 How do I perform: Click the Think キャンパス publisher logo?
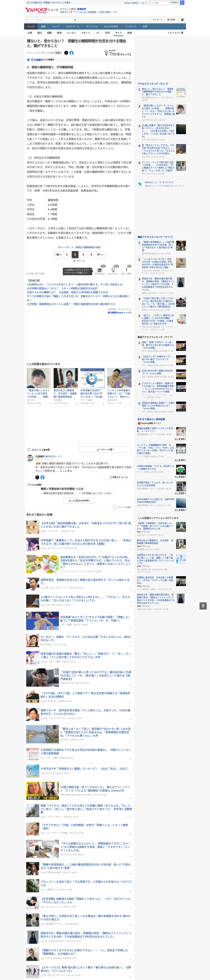(x=118, y=53)
